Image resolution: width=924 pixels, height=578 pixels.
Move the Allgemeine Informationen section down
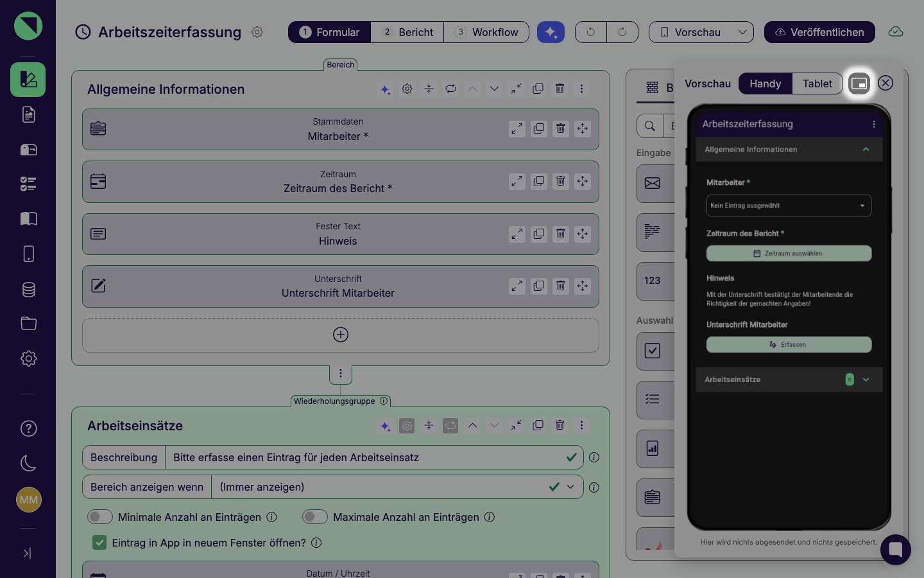tap(494, 89)
